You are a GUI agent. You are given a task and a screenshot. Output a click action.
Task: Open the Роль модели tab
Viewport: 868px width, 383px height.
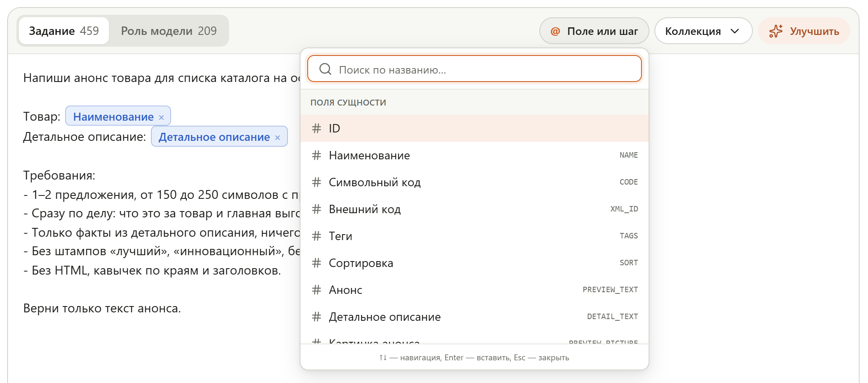pos(169,31)
